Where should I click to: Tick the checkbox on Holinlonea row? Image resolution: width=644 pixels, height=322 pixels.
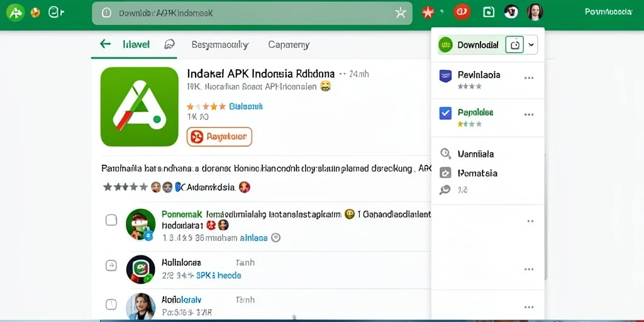[111, 265]
